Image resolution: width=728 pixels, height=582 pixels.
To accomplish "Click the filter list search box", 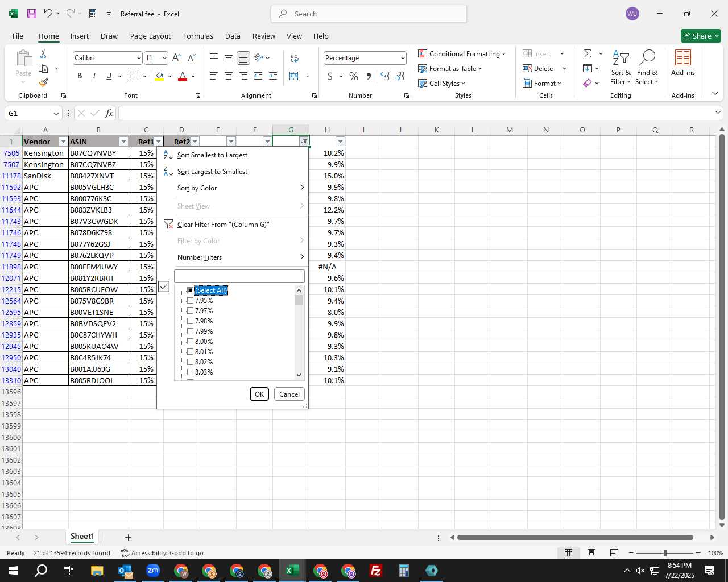I will pyautogui.click(x=239, y=276).
